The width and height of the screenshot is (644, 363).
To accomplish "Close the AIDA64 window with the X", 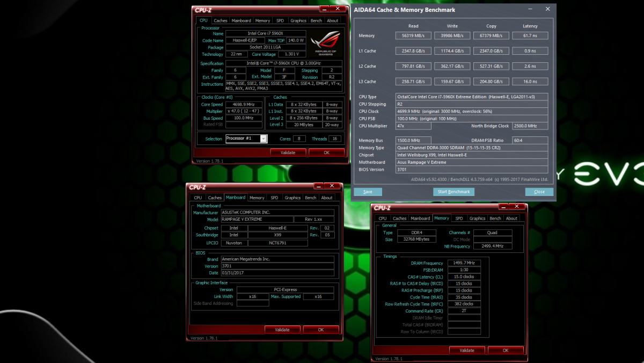I will point(547,9).
